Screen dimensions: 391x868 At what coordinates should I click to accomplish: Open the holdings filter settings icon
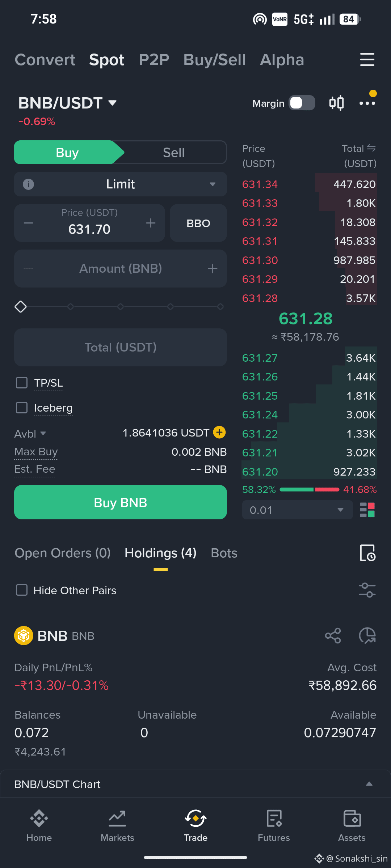(x=367, y=590)
